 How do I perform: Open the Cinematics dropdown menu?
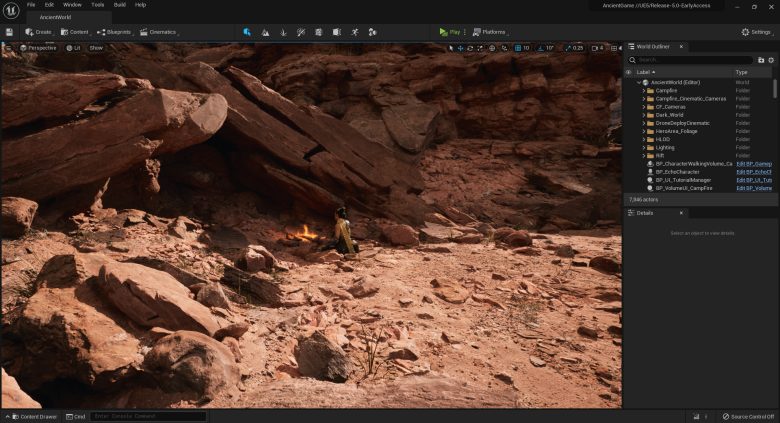(x=159, y=32)
